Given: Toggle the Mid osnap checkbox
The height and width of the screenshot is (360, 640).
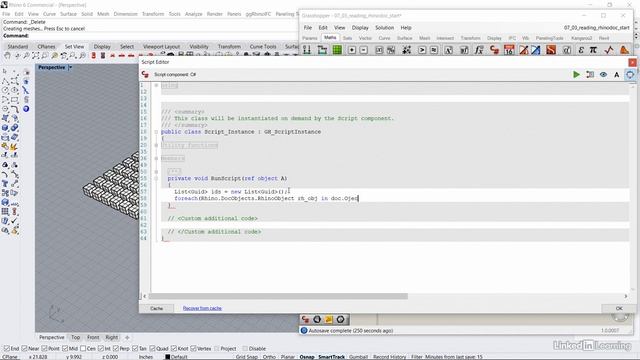Looking at the screenshot, I should tap(65, 349).
